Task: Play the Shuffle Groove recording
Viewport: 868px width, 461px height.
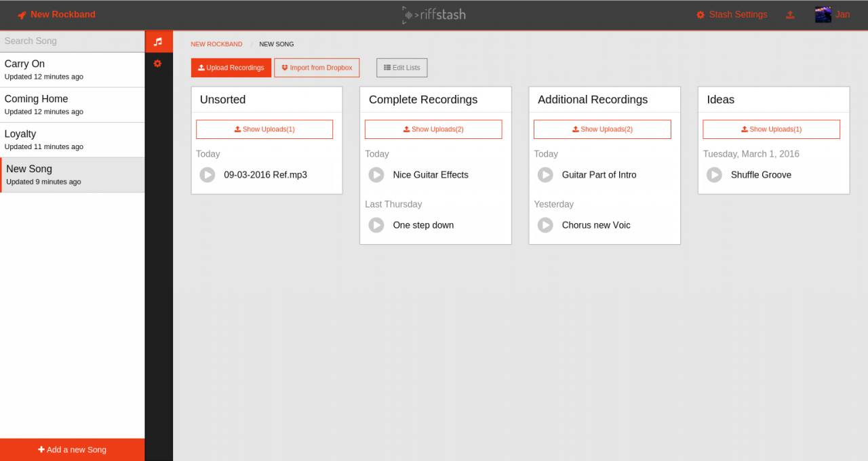Action: click(714, 175)
